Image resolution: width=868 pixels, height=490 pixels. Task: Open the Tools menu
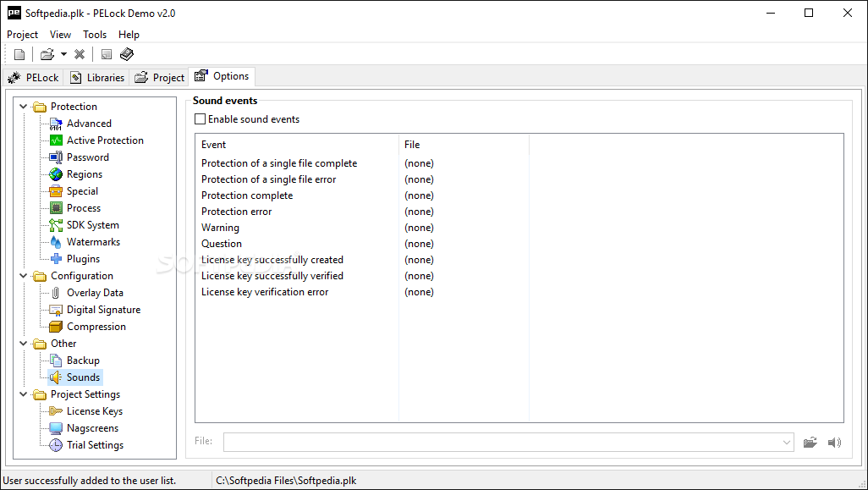[95, 35]
